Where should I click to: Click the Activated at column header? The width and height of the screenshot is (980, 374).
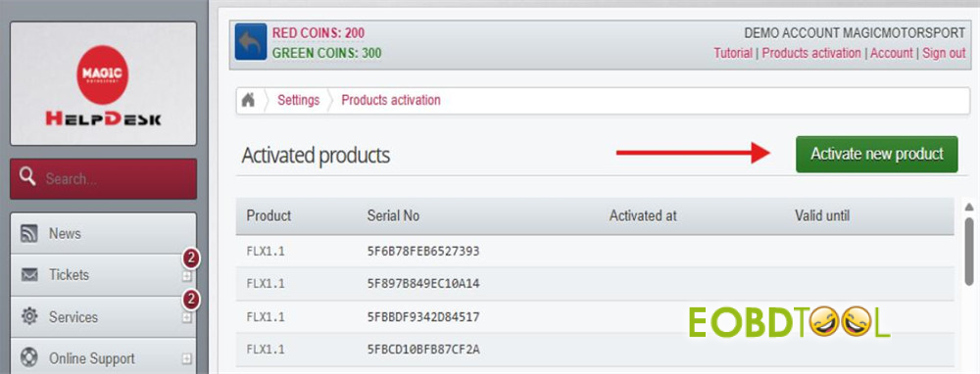(x=643, y=216)
